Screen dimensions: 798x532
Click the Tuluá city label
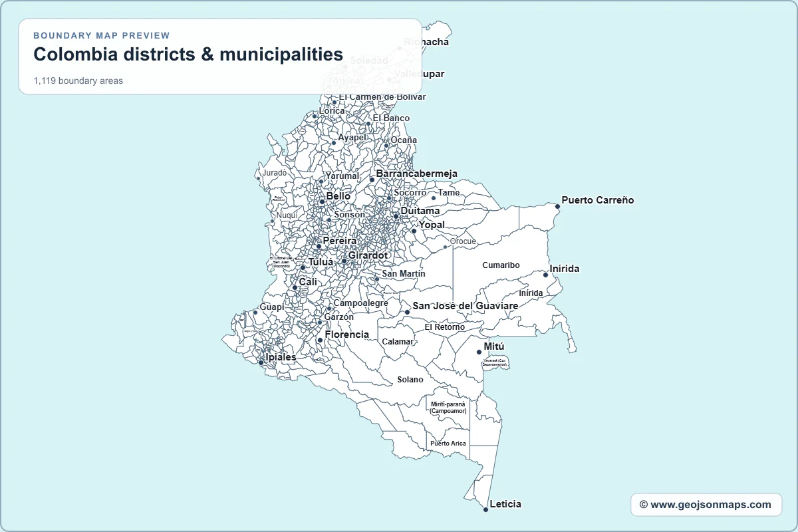click(321, 262)
